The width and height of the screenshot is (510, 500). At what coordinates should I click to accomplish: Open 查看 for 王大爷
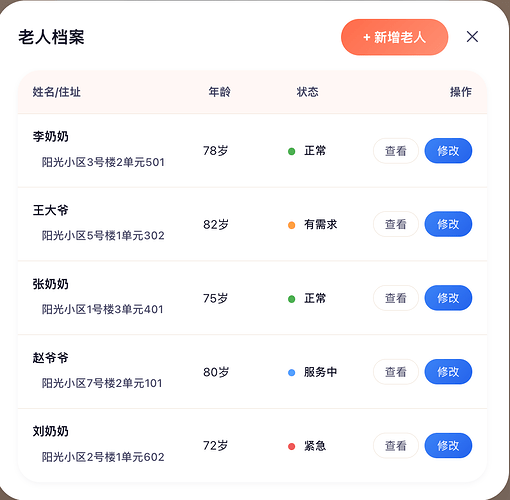point(396,224)
